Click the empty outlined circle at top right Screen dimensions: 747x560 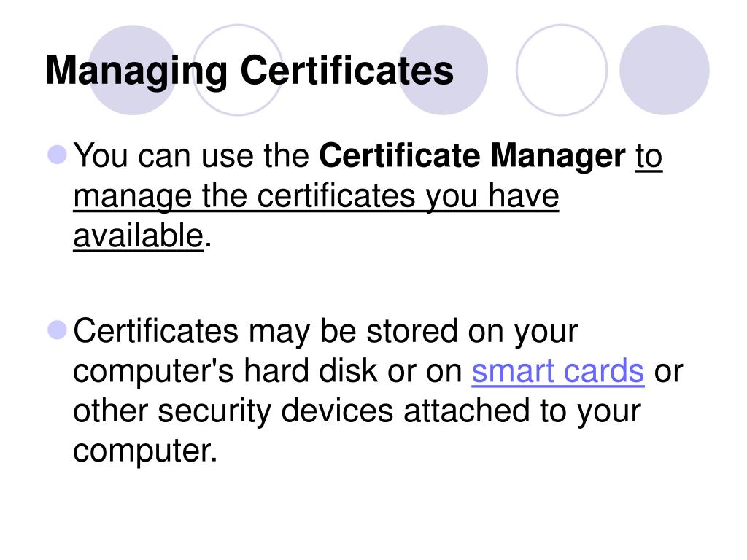tap(562, 70)
